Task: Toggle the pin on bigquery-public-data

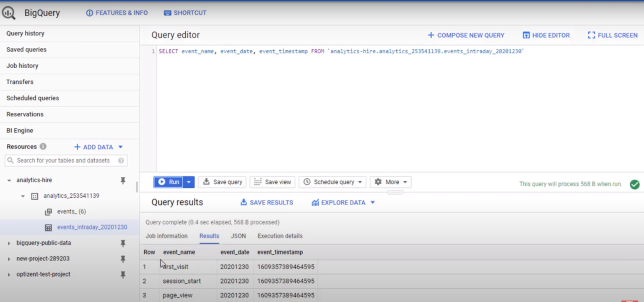Action: point(123,243)
